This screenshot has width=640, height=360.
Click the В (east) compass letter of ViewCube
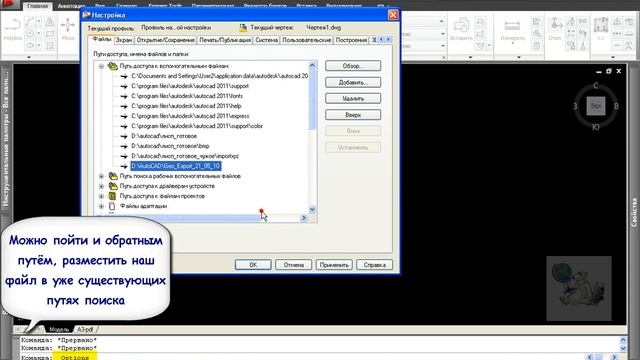(x=616, y=106)
